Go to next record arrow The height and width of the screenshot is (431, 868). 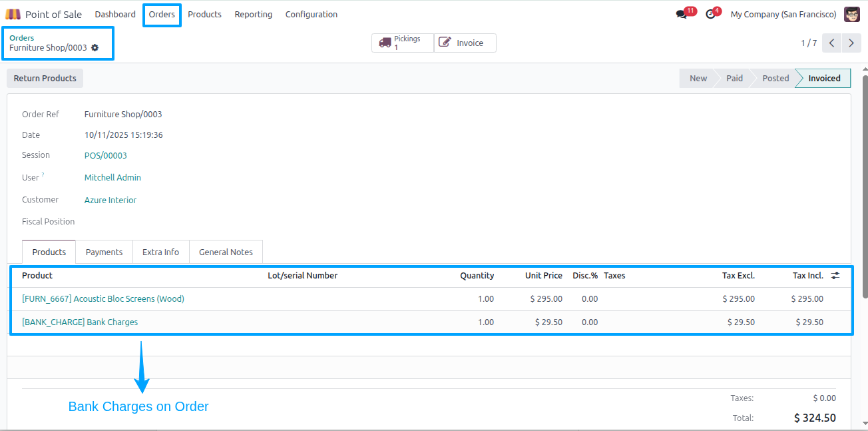pos(851,43)
